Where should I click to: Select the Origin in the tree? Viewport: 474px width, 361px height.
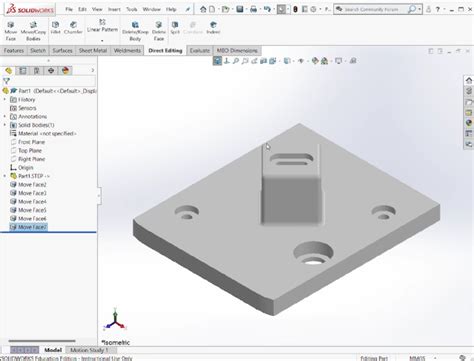tap(22, 167)
